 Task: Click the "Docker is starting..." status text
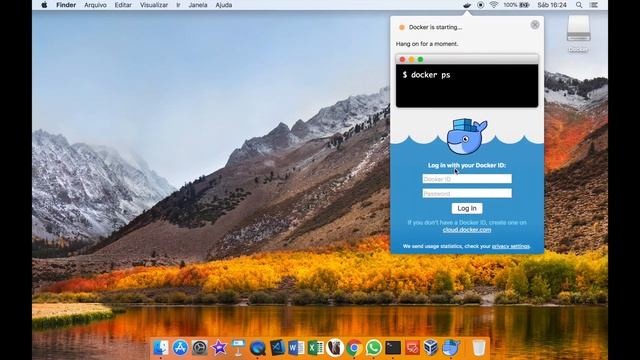[x=435, y=27]
